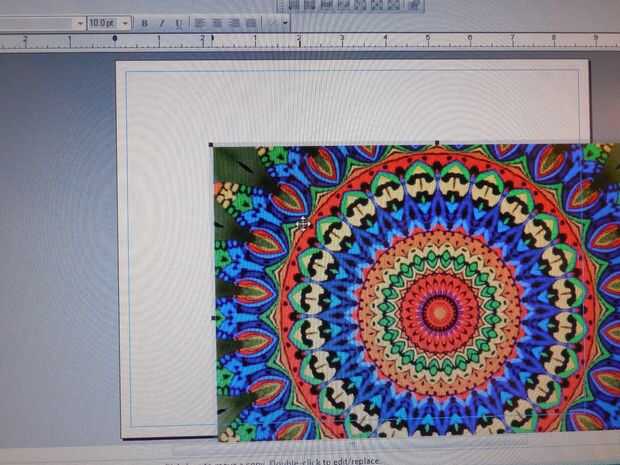Align text to the right
This screenshot has height=465, width=620.
[x=234, y=23]
